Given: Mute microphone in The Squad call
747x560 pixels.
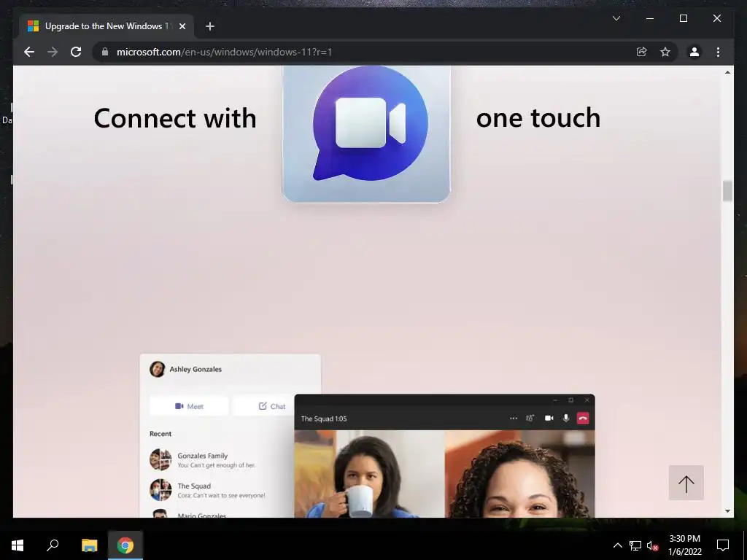Looking at the screenshot, I should (x=566, y=418).
